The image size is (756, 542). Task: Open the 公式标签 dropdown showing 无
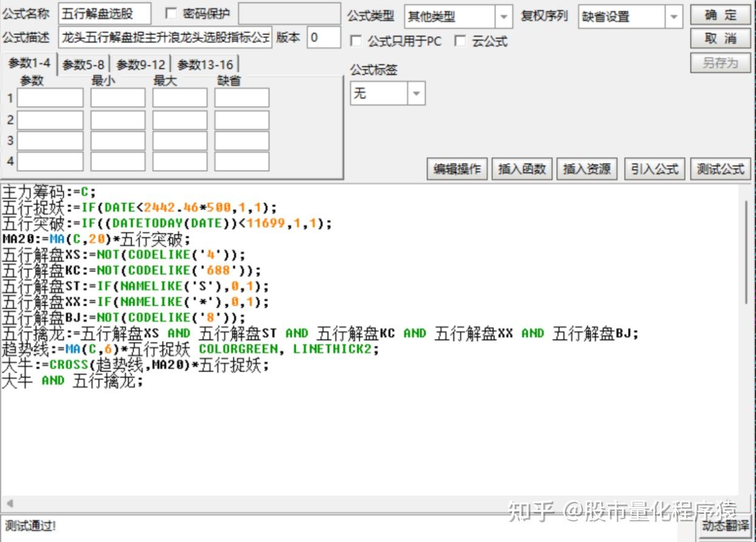(x=416, y=93)
